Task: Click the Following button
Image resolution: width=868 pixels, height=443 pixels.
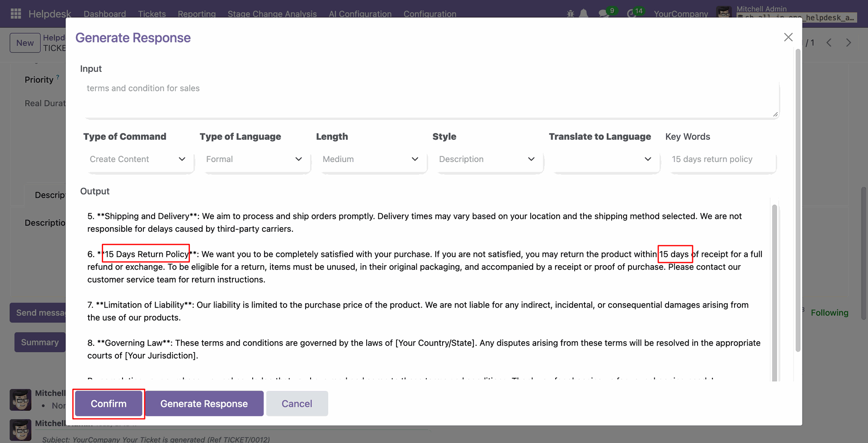Action: pos(830,313)
